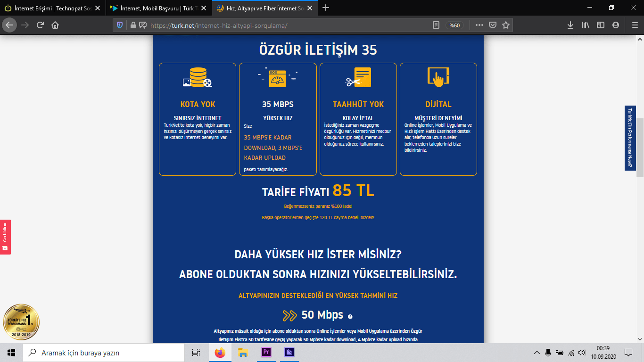Open the Windows notification center
This screenshot has height=362, width=644.
(628, 353)
